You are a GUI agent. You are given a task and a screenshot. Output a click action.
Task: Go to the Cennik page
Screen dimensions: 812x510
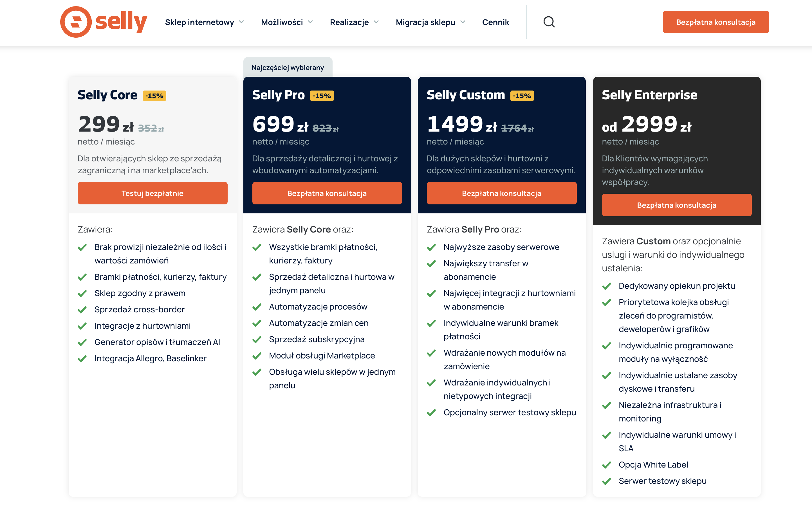495,22
